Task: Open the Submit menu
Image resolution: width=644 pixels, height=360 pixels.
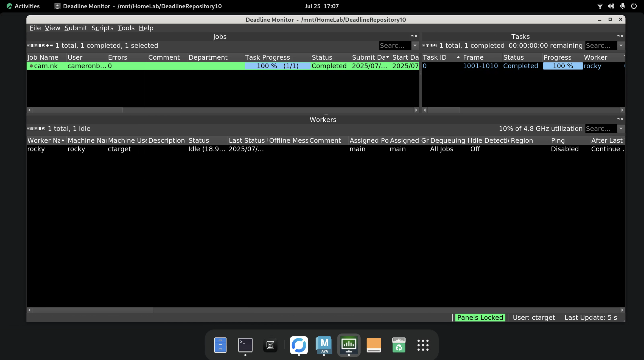Action: pos(76,28)
